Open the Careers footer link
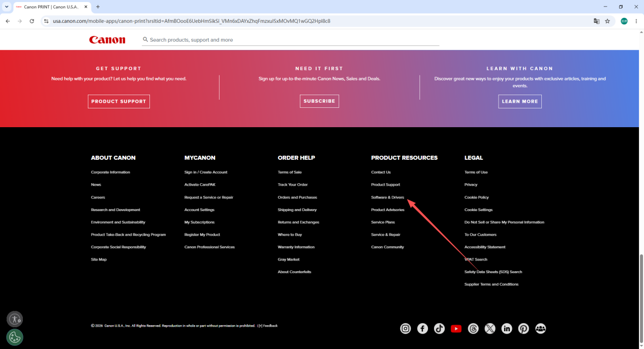The image size is (644, 349). click(x=98, y=197)
